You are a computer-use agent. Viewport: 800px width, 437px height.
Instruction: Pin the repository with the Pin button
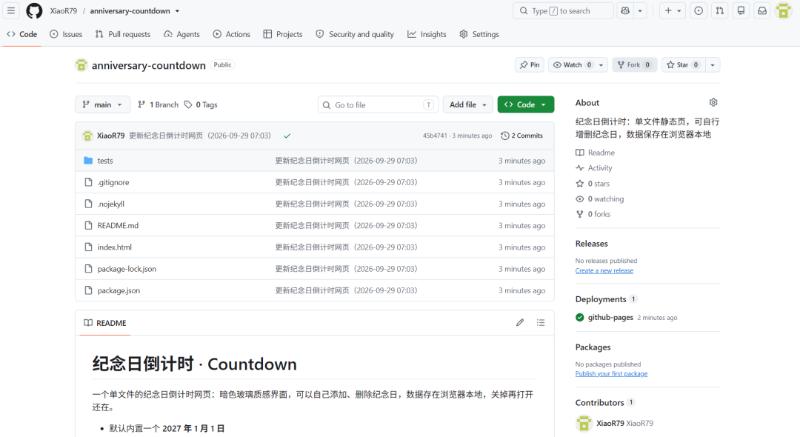coord(530,65)
